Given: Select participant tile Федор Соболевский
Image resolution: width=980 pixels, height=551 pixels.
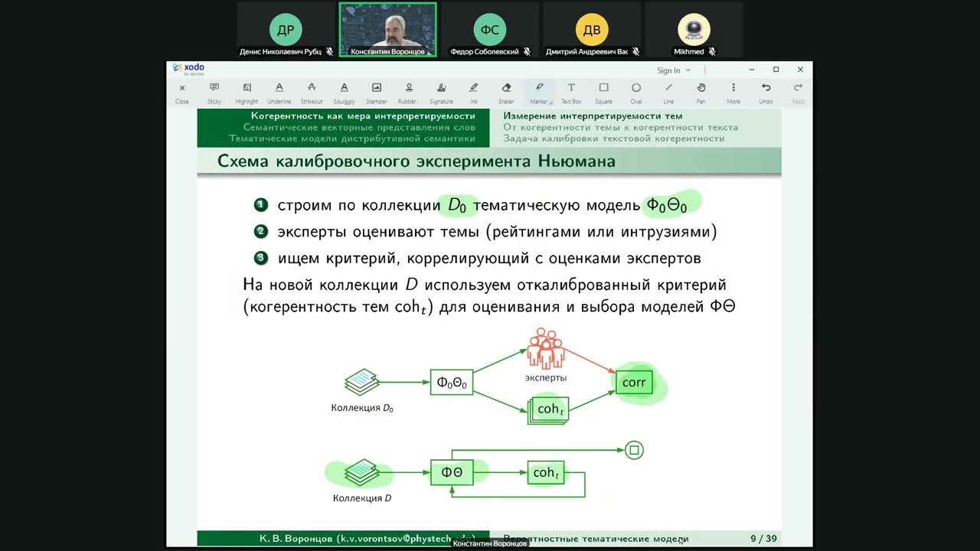Looking at the screenshot, I should [x=490, y=30].
